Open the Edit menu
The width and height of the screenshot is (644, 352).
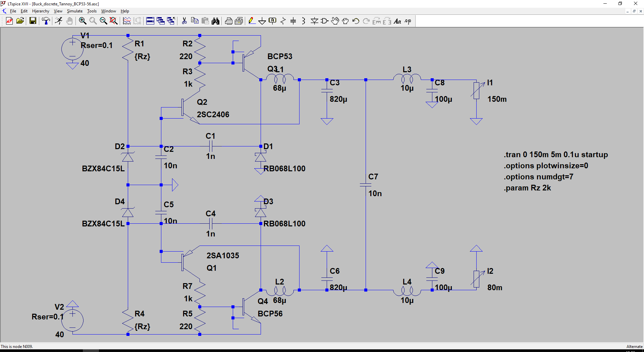pyautogui.click(x=24, y=11)
